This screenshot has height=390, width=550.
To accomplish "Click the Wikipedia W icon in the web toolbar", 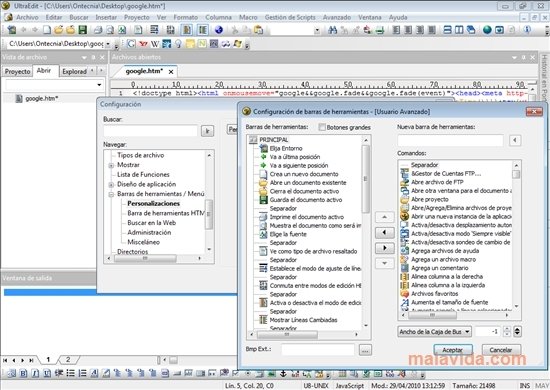I will pos(155,44).
